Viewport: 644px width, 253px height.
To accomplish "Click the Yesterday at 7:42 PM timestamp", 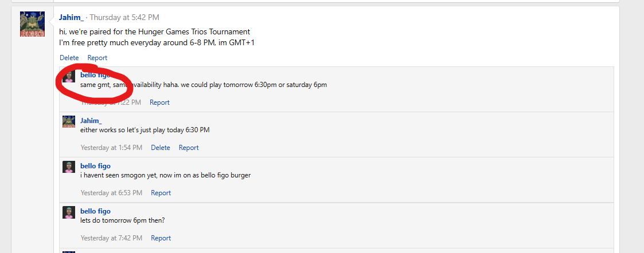I will 111,238.
